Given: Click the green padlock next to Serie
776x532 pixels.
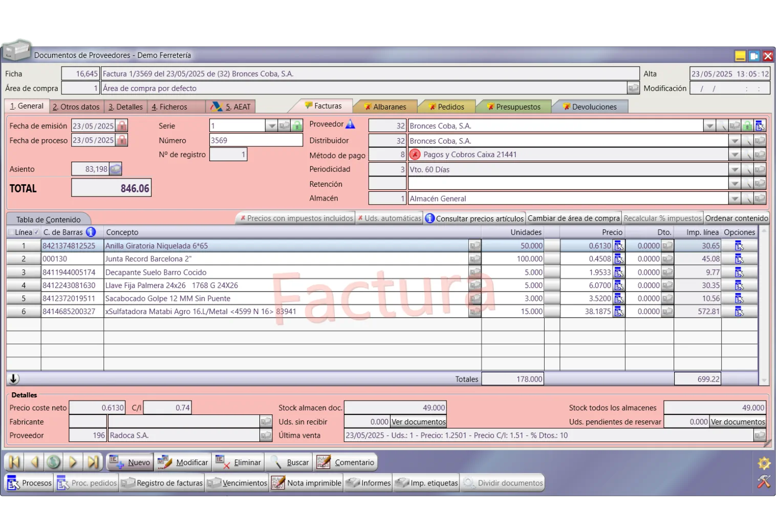Looking at the screenshot, I should pos(297,126).
